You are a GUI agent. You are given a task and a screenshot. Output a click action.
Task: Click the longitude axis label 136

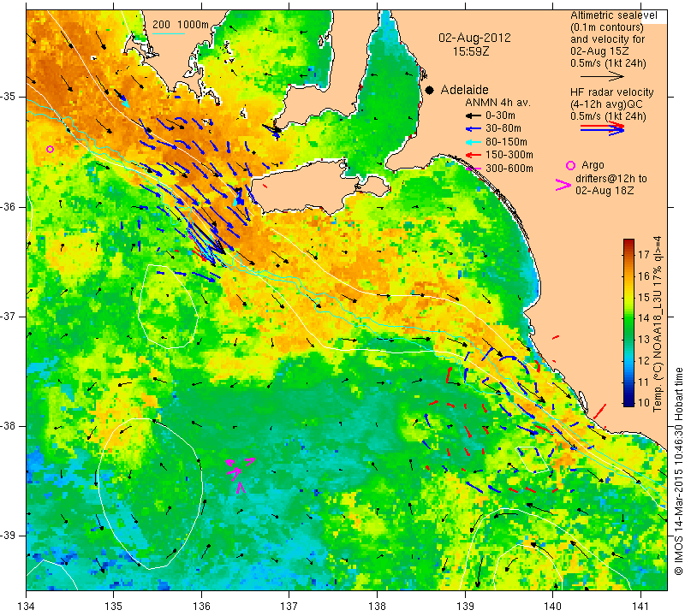[x=201, y=607]
